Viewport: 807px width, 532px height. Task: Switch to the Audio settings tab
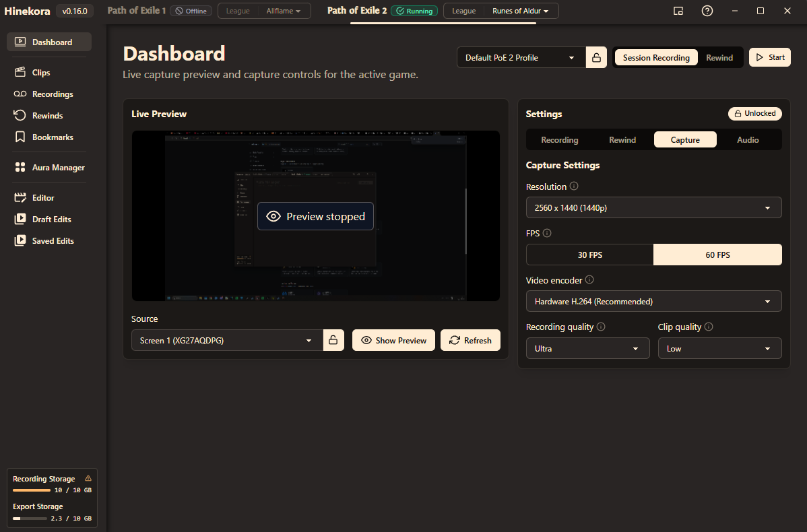coord(748,140)
